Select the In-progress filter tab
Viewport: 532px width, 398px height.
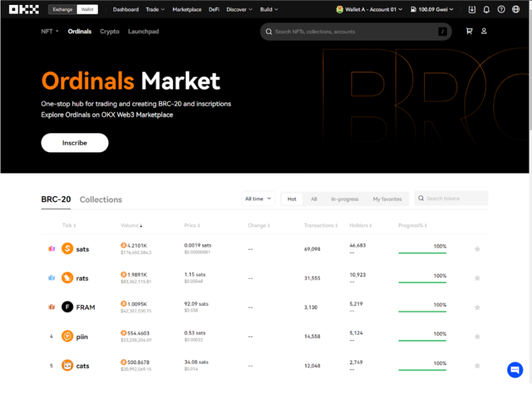coord(345,199)
